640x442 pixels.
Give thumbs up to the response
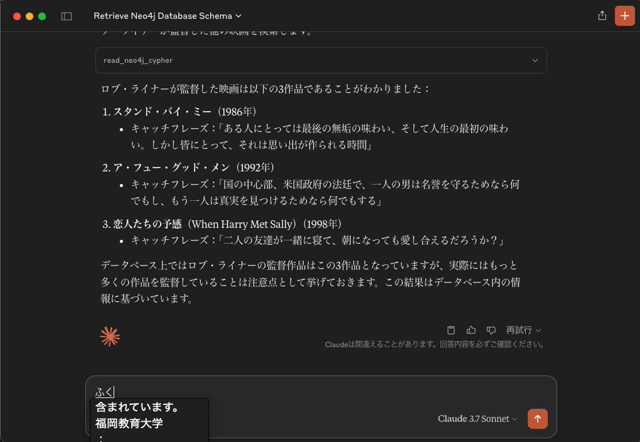click(x=471, y=330)
